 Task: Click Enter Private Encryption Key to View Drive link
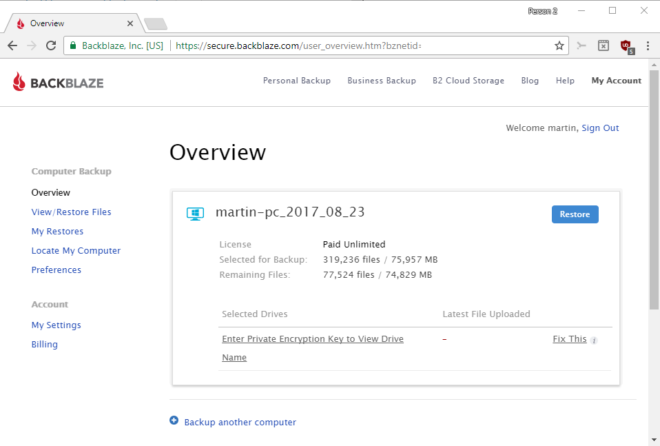[x=312, y=348]
